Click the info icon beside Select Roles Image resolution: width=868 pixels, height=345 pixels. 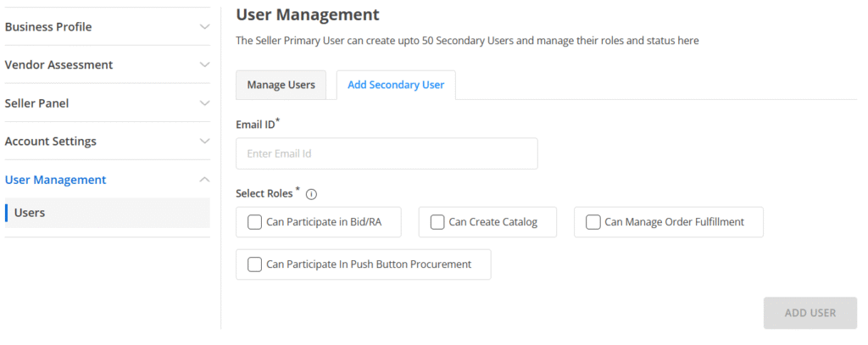coord(311,194)
